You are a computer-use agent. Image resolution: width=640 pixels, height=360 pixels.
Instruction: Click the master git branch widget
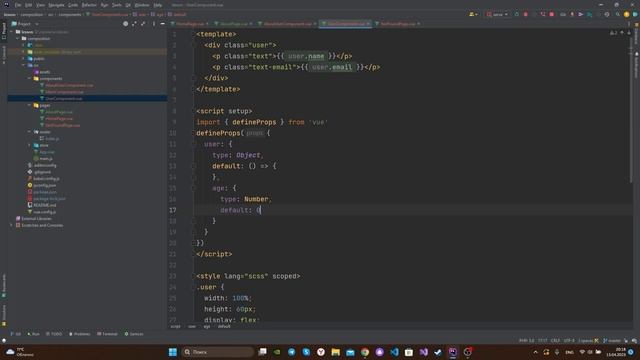tap(612, 340)
